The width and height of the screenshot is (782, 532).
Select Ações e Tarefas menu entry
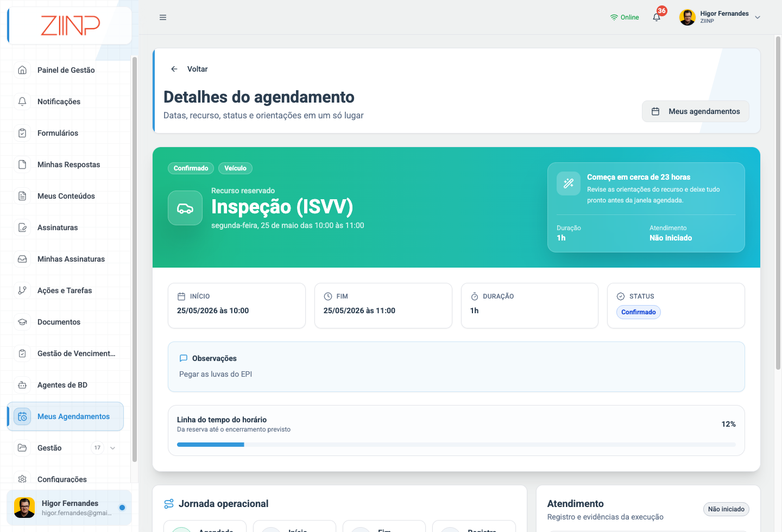pos(66,290)
